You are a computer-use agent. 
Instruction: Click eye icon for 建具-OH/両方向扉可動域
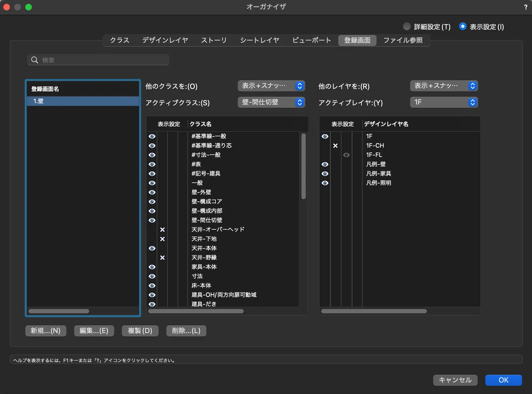152,294
